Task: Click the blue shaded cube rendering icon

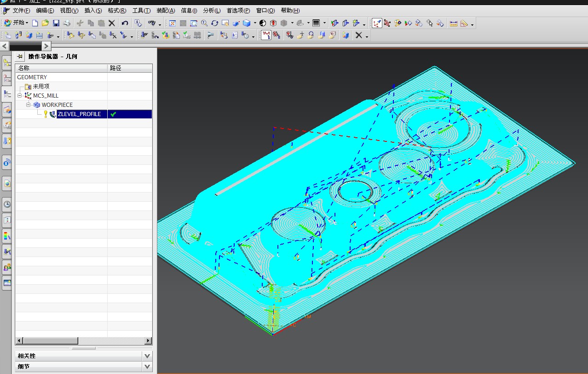Action: point(247,23)
